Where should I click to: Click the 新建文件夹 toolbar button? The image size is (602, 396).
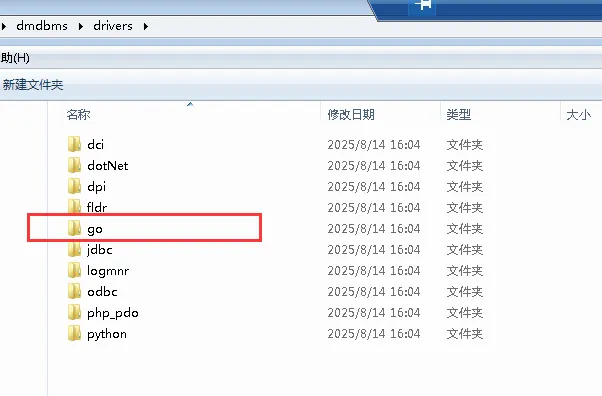[33, 85]
